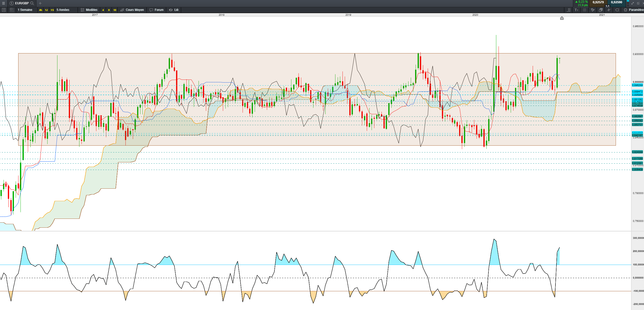The image size is (644, 310).
Task: Click the 0,750000 price axis value
Action: pos(638,221)
